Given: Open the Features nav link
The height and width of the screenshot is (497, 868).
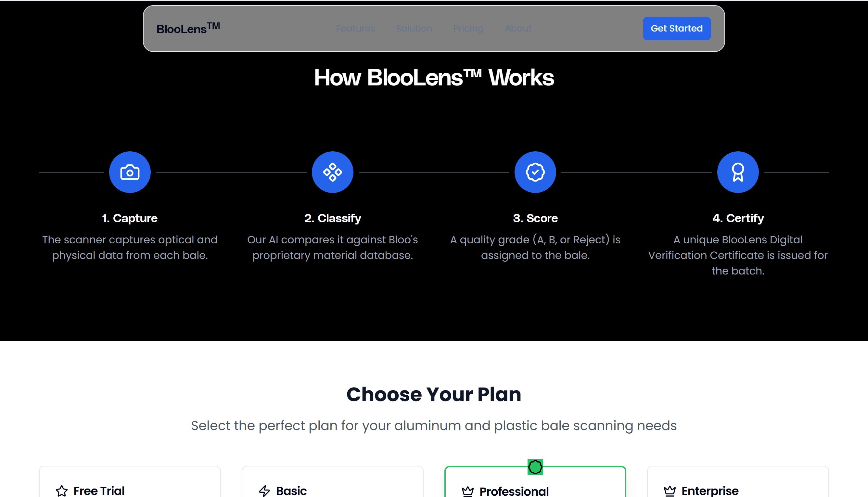Looking at the screenshot, I should tap(355, 28).
